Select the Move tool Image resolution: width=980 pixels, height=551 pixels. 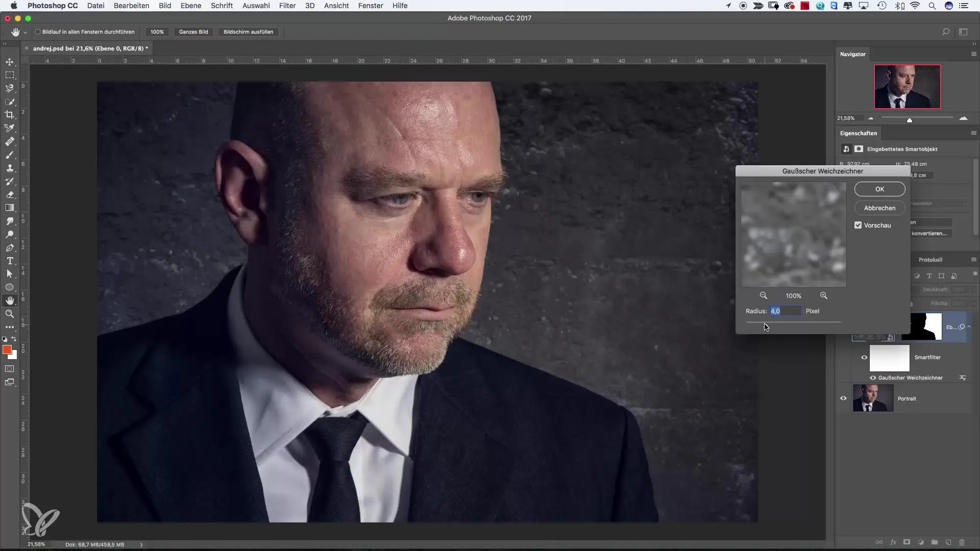(10, 62)
